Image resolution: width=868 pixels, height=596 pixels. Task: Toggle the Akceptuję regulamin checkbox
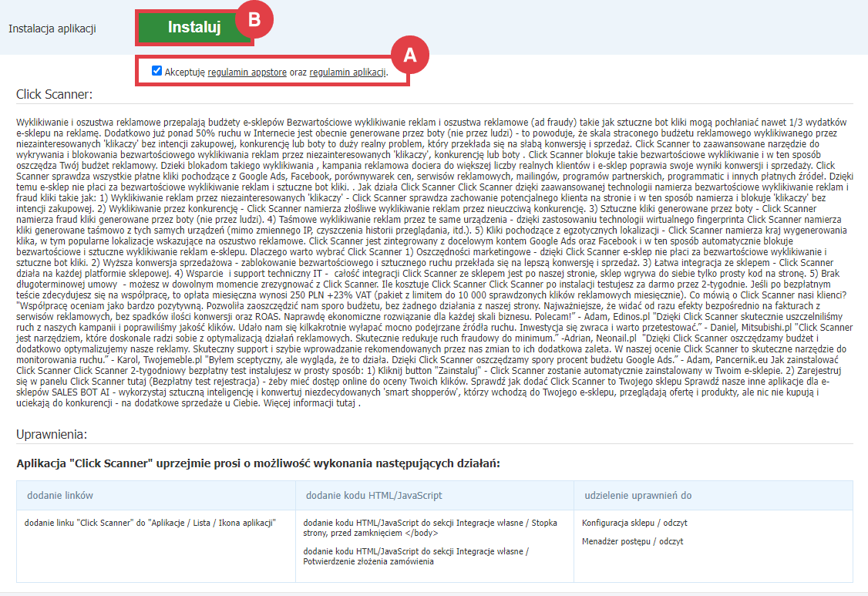(156, 70)
